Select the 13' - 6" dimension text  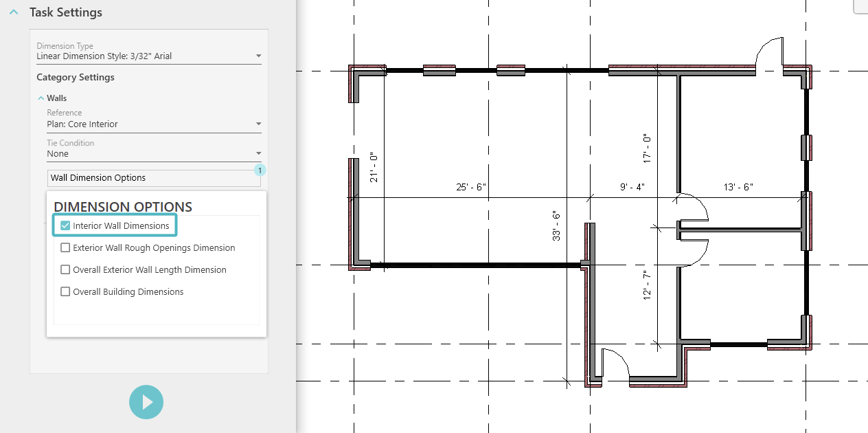pos(738,187)
